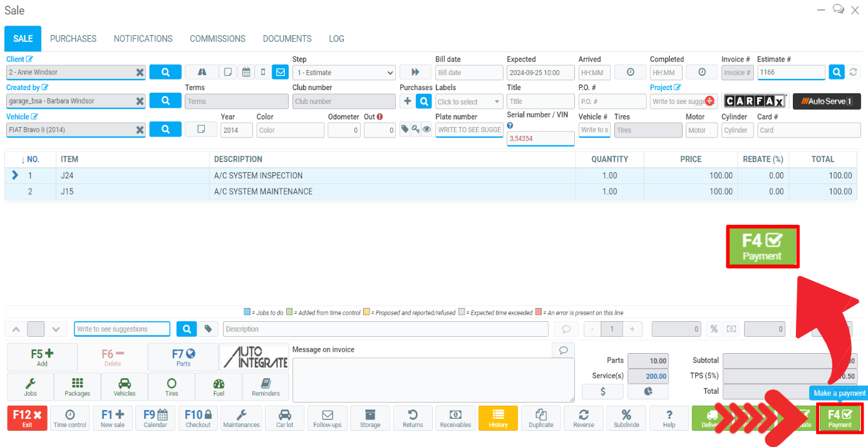Click the Serial number / VIN field showing 3,54354
Image resolution: width=868 pixels, height=447 pixels.
pyautogui.click(x=540, y=136)
